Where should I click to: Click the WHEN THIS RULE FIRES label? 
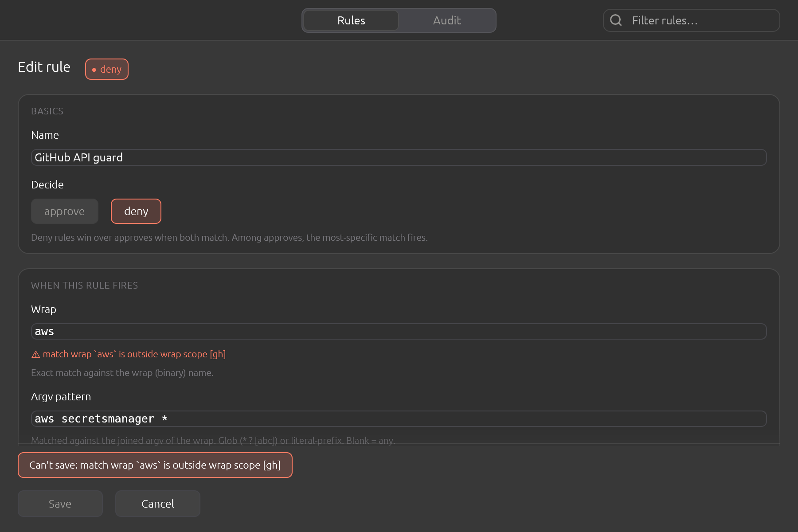coord(85,286)
